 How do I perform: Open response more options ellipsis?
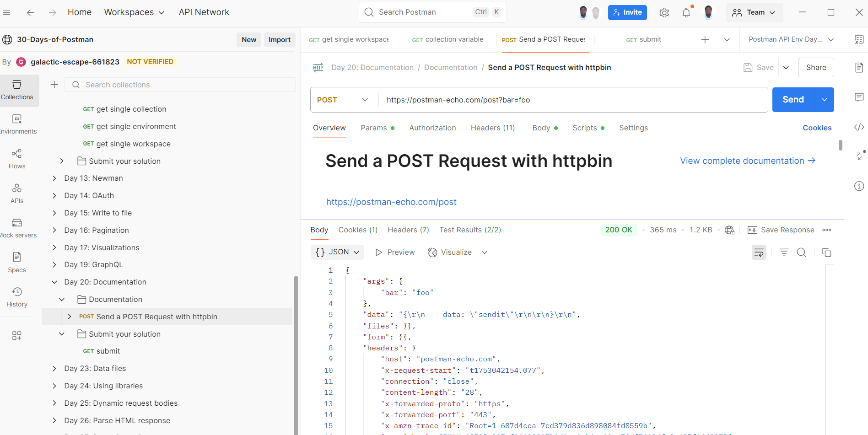click(826, 230)
